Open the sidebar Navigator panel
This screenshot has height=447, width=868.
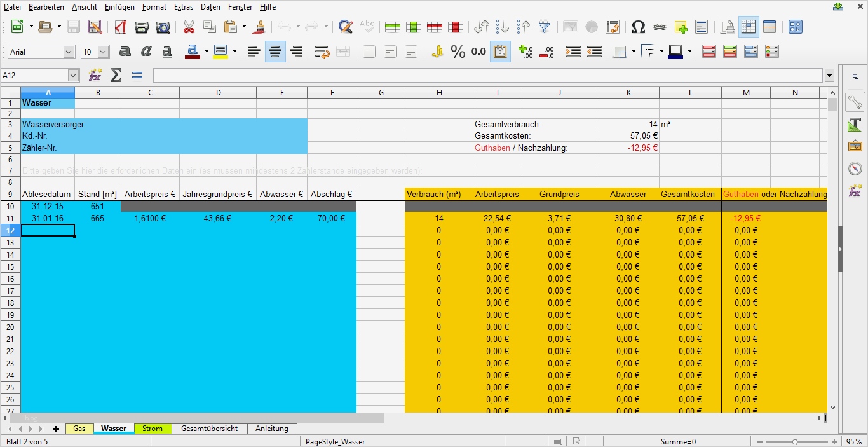855,168
